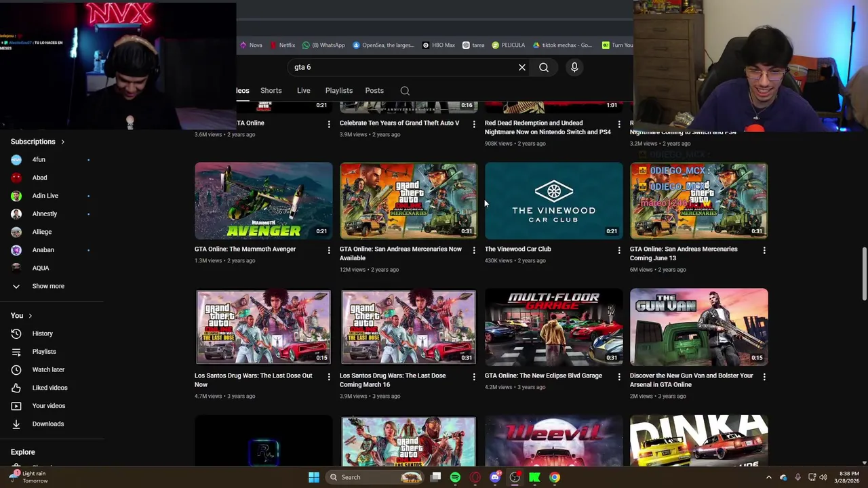Open History from the sidebar
Viewport: 868px width, 488px height.
42,333
